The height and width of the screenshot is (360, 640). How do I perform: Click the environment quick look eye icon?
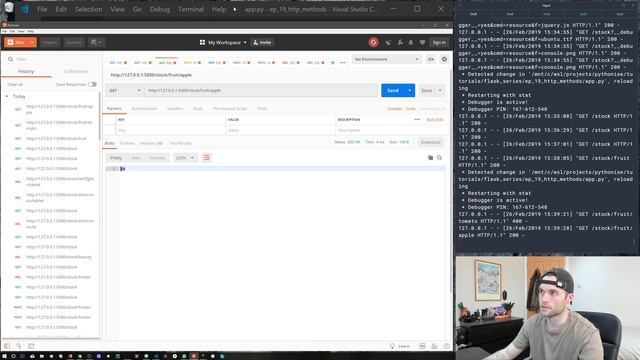pos(431,59)
